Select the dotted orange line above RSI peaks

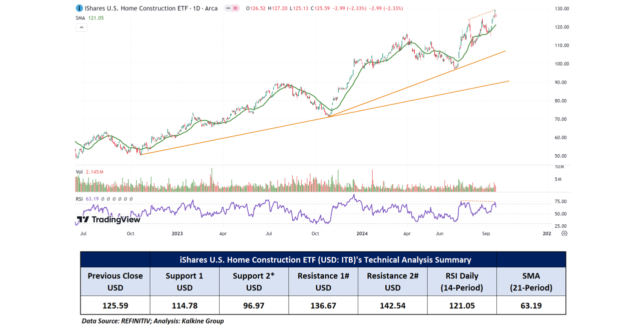coord(478,201)
